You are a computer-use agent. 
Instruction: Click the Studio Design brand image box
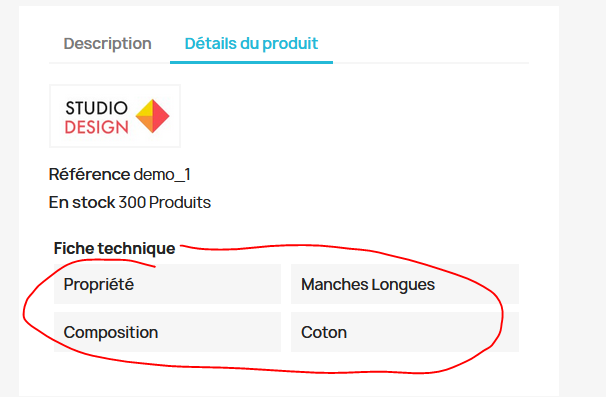[x=115, y=116]
